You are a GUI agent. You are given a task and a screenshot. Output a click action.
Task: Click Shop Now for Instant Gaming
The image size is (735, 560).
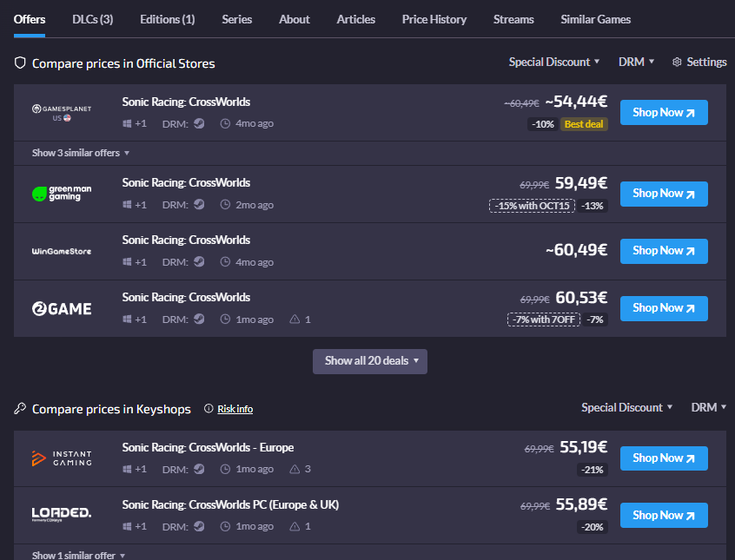tap(664, 458)
